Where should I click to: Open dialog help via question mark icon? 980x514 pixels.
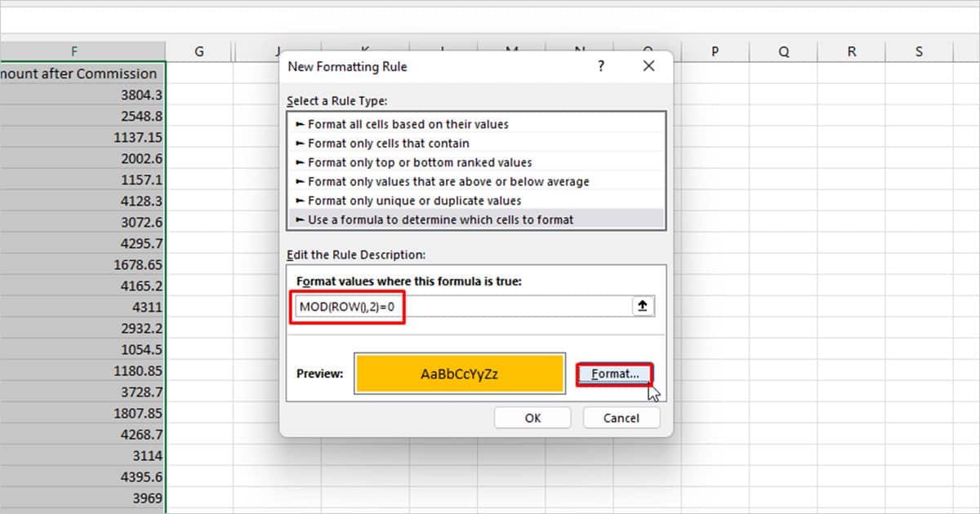[x=601, y=66]
